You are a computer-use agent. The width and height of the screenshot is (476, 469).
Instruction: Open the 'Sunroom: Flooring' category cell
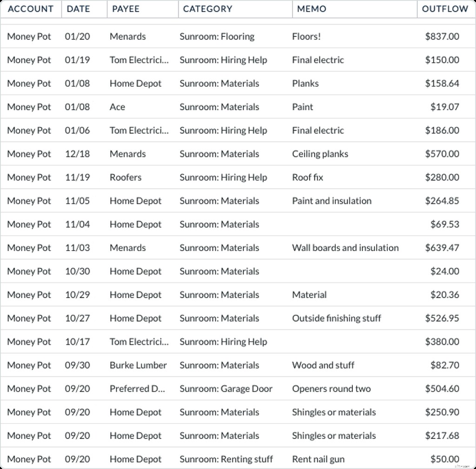pos(216,36)
